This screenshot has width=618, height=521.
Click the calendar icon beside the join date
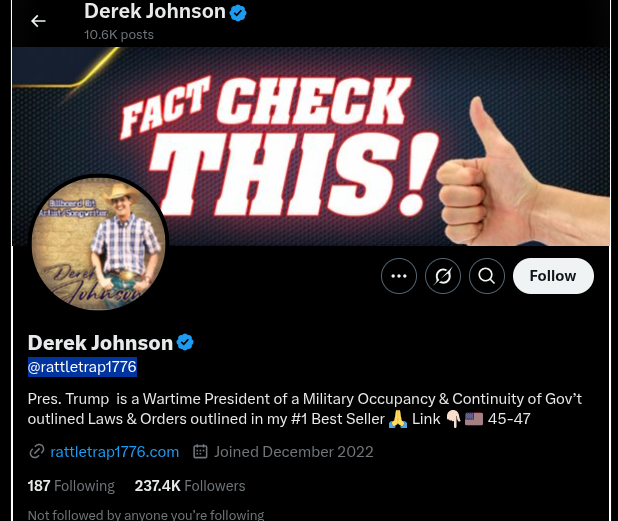[200, 452]
